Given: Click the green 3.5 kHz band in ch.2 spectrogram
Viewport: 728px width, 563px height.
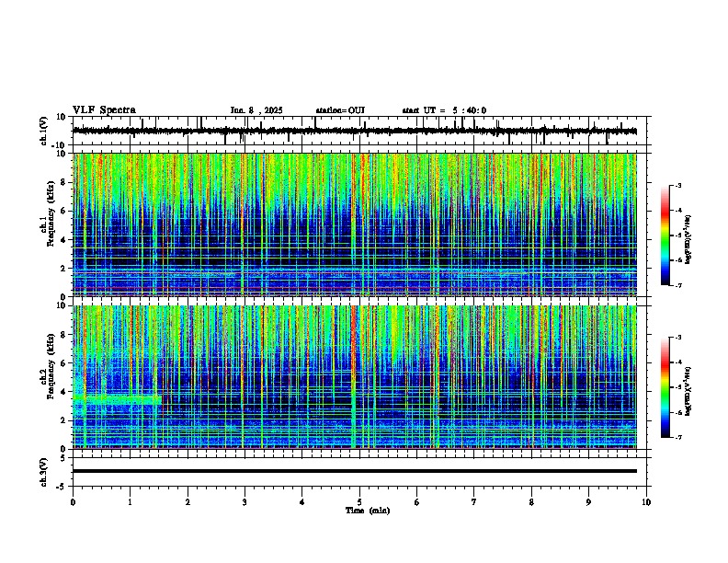Looking at the screenshot, I should tap(117, 399).
